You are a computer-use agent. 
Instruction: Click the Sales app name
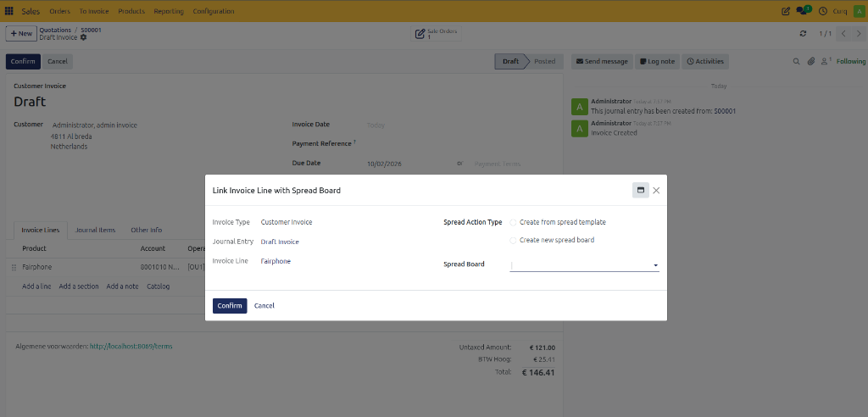(31, 11)
